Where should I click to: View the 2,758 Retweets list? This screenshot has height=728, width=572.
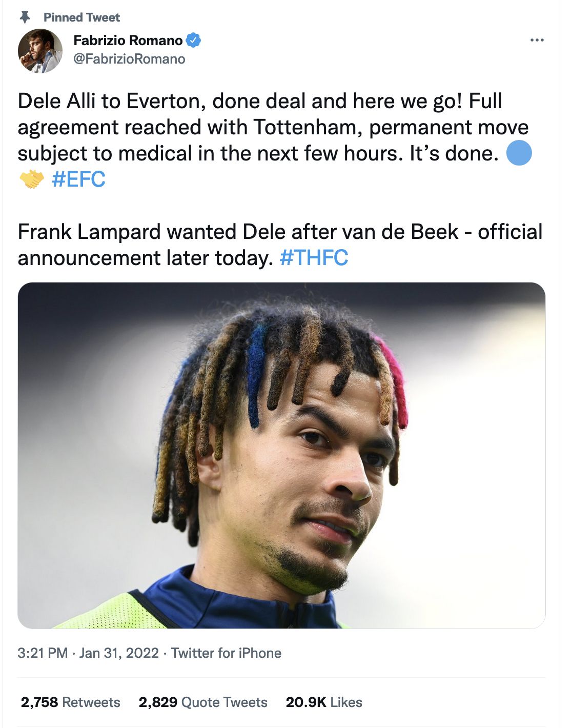click(x=70, y=702)
